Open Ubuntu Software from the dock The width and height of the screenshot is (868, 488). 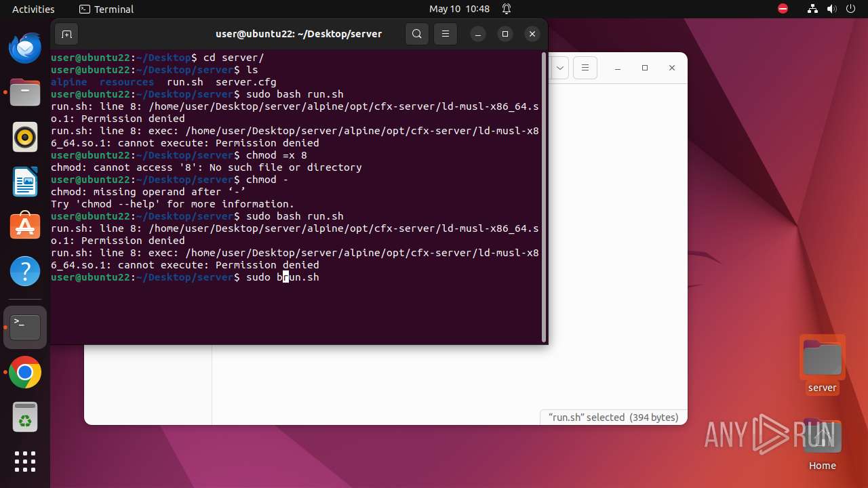click(25, 226)
